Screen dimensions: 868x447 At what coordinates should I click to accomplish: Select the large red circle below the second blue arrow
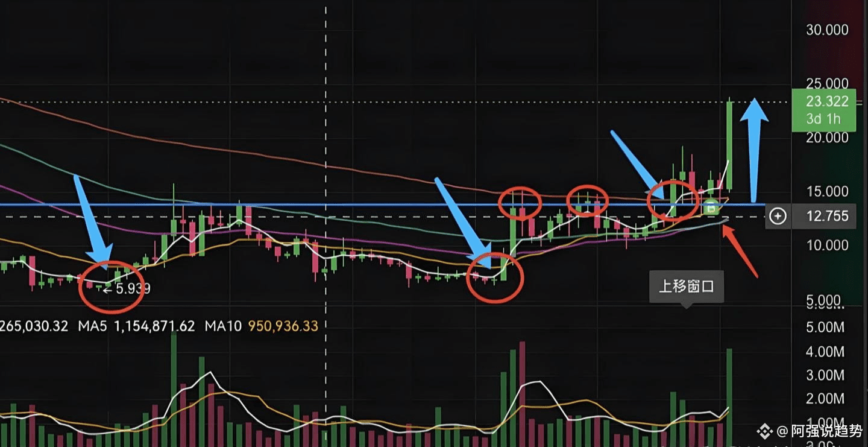(495, 277)
